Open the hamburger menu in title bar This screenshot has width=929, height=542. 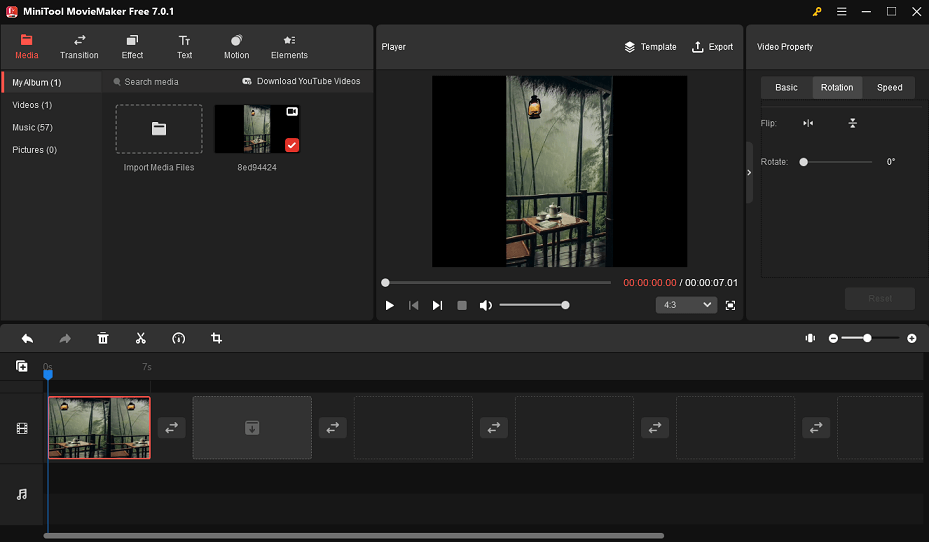coord(841,12)
